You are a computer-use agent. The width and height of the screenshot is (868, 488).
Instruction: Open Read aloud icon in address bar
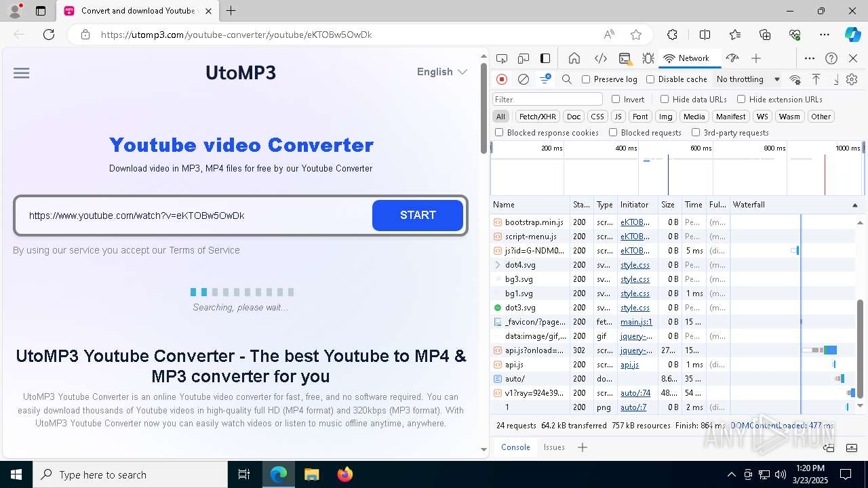609,35
